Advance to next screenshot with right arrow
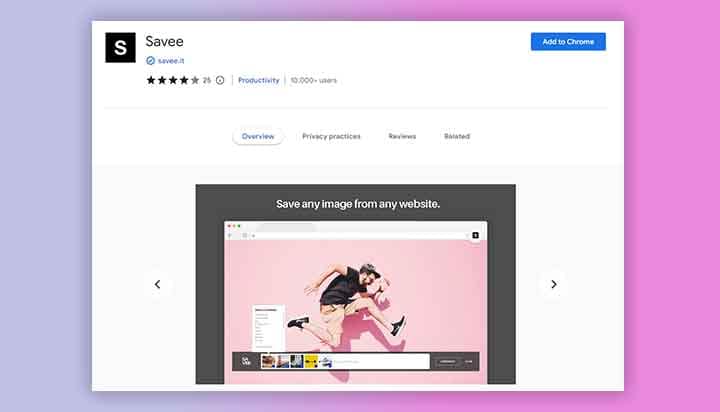 [x=553, y=285]
